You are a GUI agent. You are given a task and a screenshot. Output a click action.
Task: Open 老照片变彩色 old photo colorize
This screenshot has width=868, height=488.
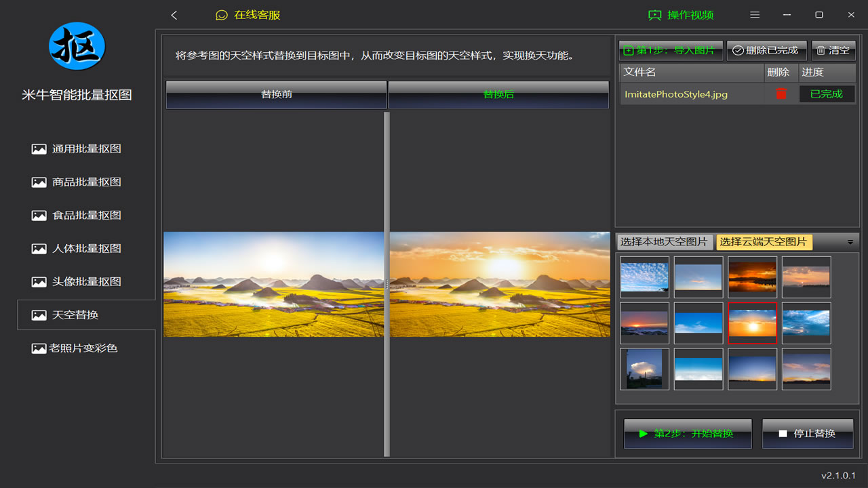tap(75, 348)
